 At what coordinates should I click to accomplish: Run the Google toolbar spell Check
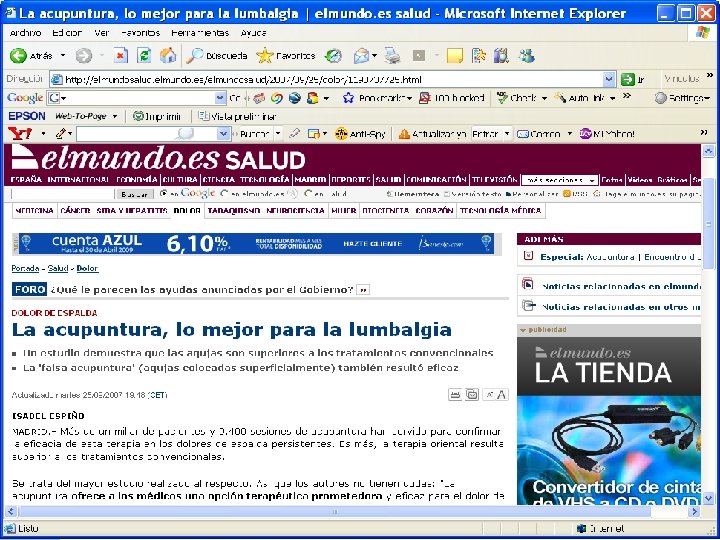click(517, 98)
